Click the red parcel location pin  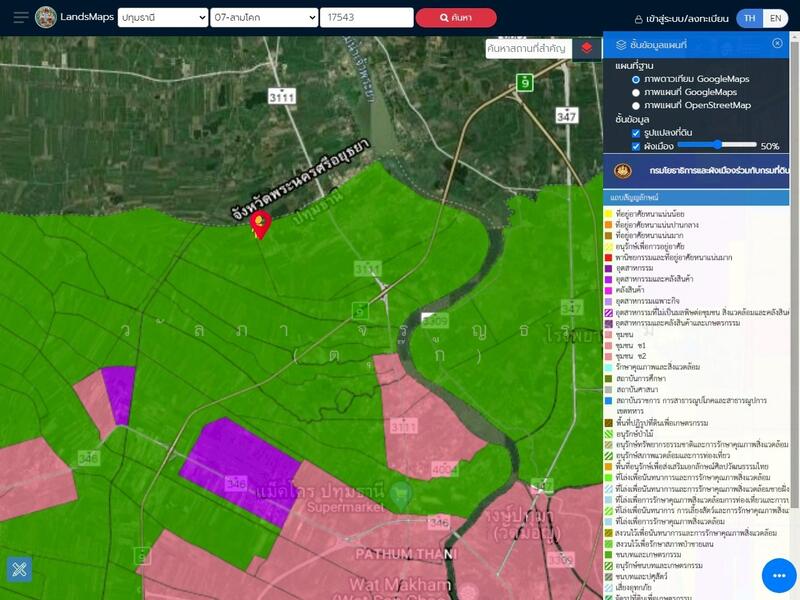coord(261,224)
